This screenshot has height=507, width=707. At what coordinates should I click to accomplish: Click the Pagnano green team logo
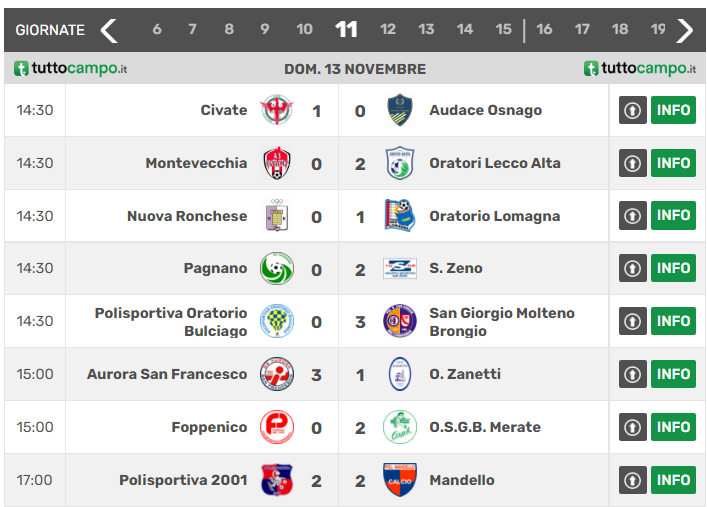coord(276,268)
